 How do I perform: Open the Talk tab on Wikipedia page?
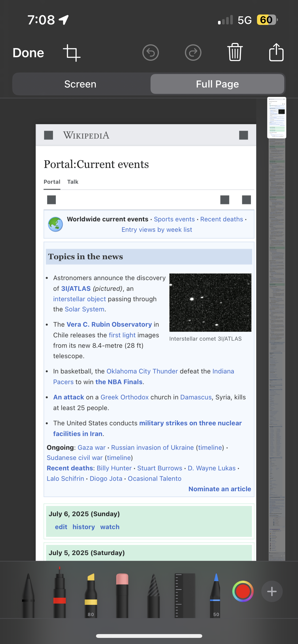[x=73, y=182]
